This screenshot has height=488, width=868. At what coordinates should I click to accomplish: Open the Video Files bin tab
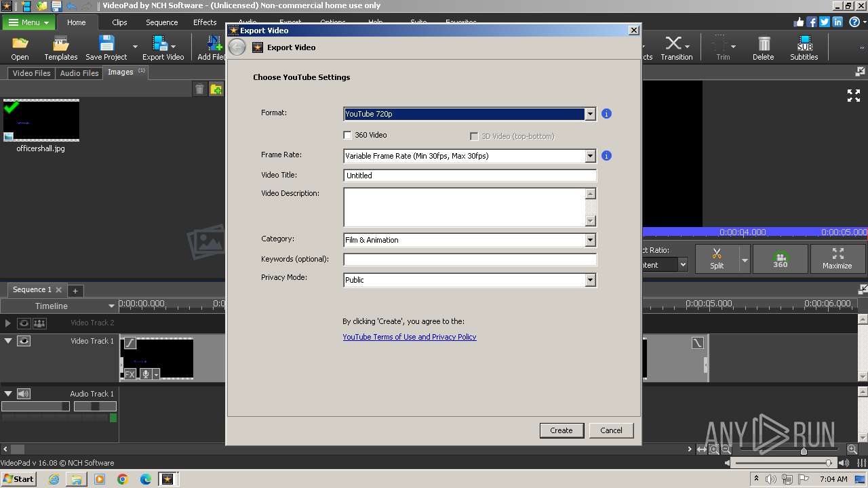(x=31, y=73)
